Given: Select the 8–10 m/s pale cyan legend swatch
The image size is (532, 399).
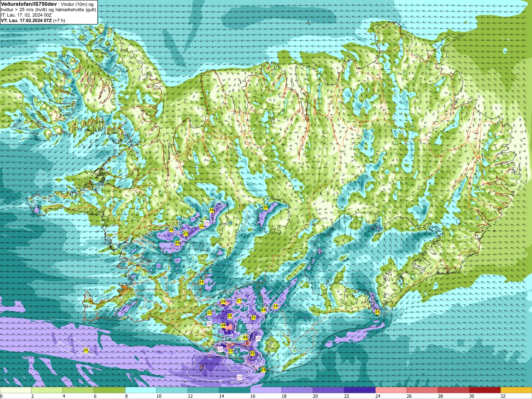Looking at the screenshot, I should click(141, 390).
